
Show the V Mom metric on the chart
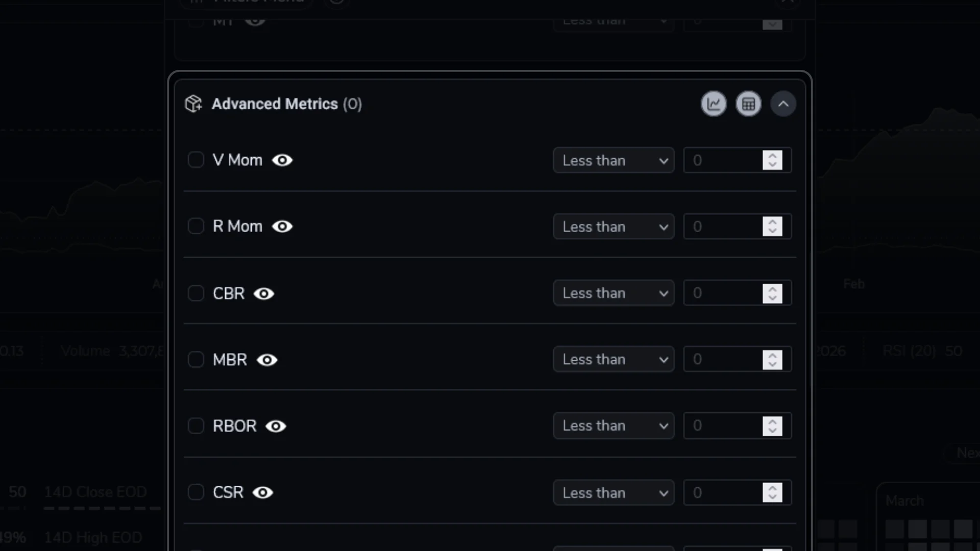[282, 160]
